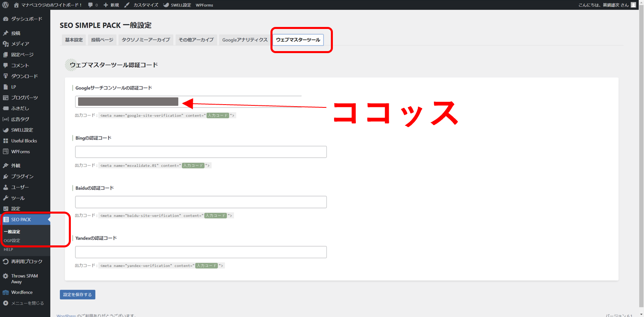644x317 pixels.
Task: Click the ブログパーツ icon
Action: point(6,98)
